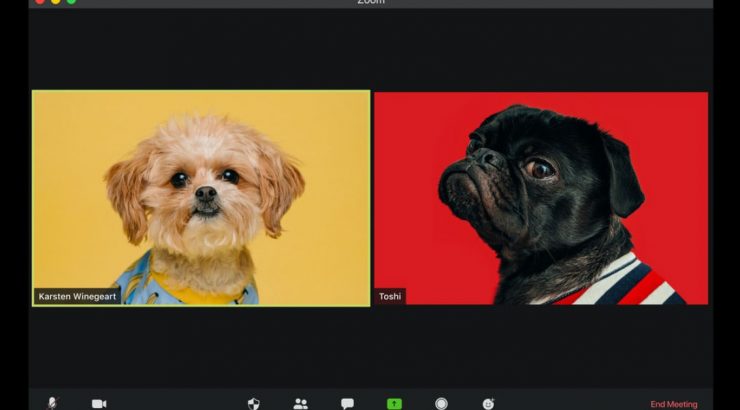Open the Chat bubble icon
The image size is (740, 410).
point(347,403)
